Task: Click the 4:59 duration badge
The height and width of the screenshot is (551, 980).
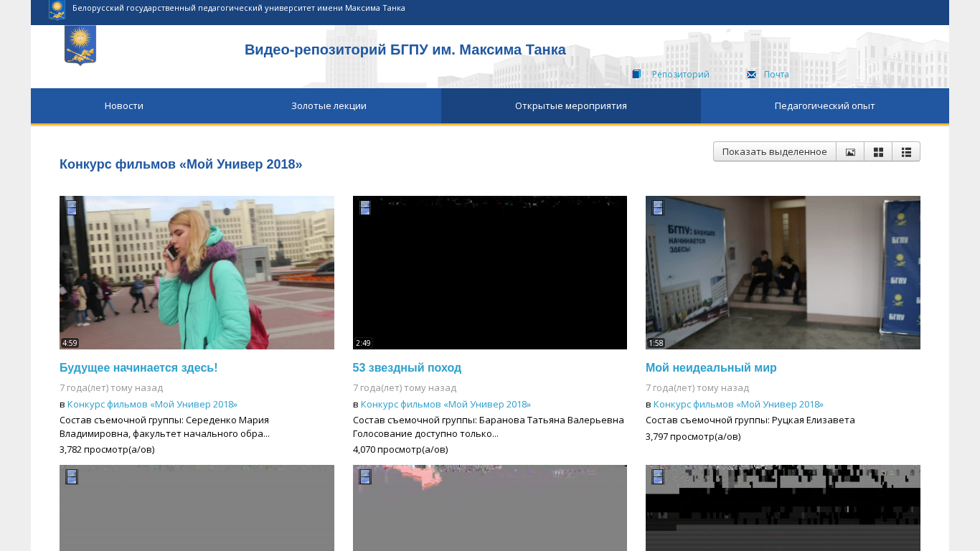Action: coord(70,343)
